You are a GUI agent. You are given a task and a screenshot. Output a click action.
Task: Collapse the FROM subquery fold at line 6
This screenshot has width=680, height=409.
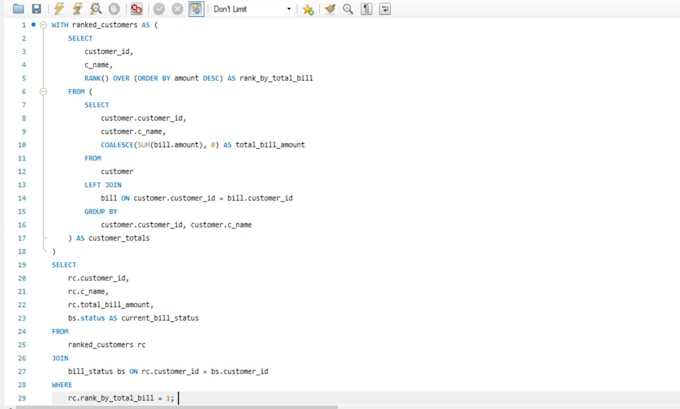(x=43, y=92)
